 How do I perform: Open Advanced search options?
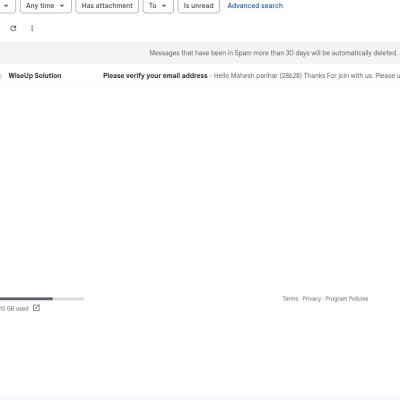pos(255,6)
